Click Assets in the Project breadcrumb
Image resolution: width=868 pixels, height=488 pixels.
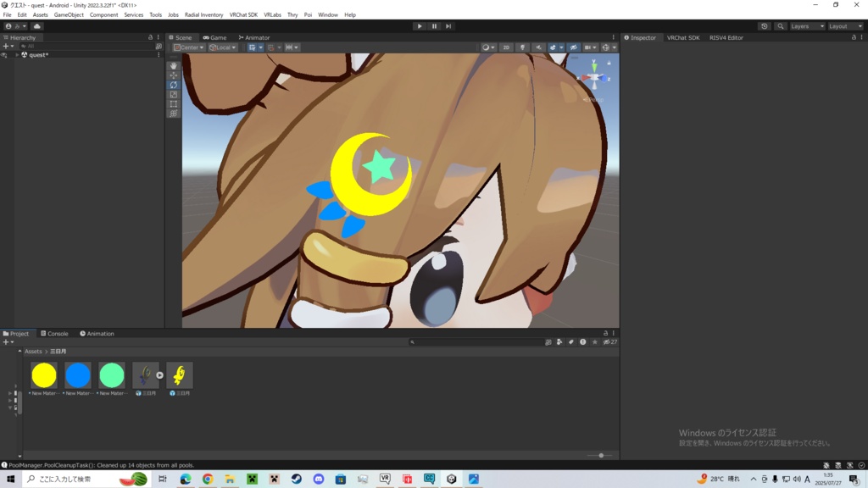[x=33, y=352]
